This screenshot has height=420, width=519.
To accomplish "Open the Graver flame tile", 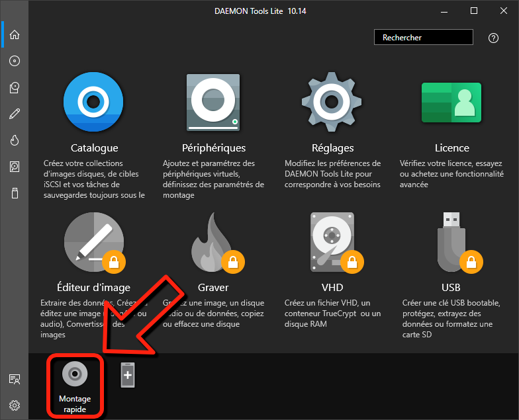I will pos(213,242).
